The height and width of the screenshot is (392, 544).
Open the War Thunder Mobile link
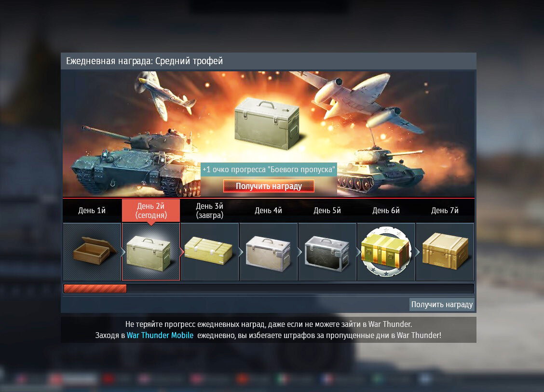(160, 335)
